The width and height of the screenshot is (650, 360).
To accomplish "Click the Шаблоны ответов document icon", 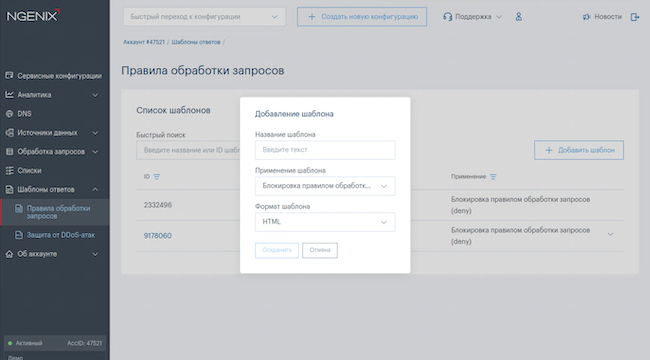I will pyautogui.click(x=9, y=190).
